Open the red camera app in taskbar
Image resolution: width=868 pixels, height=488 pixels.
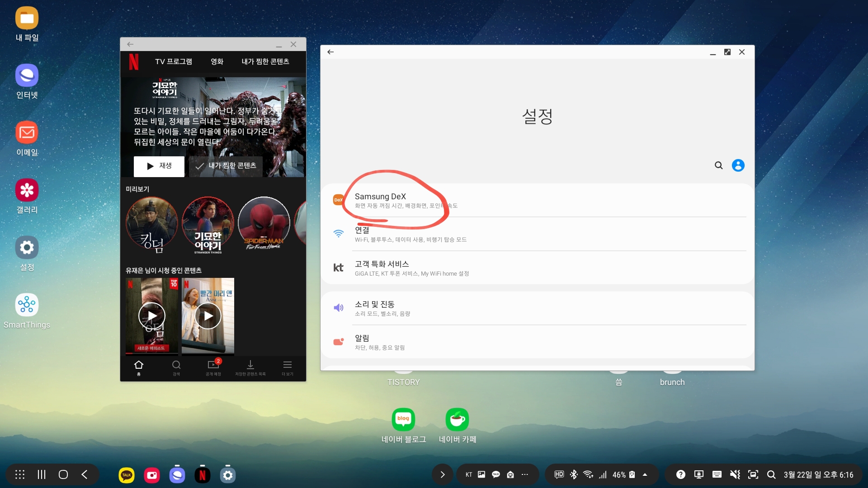click(152, 475)
